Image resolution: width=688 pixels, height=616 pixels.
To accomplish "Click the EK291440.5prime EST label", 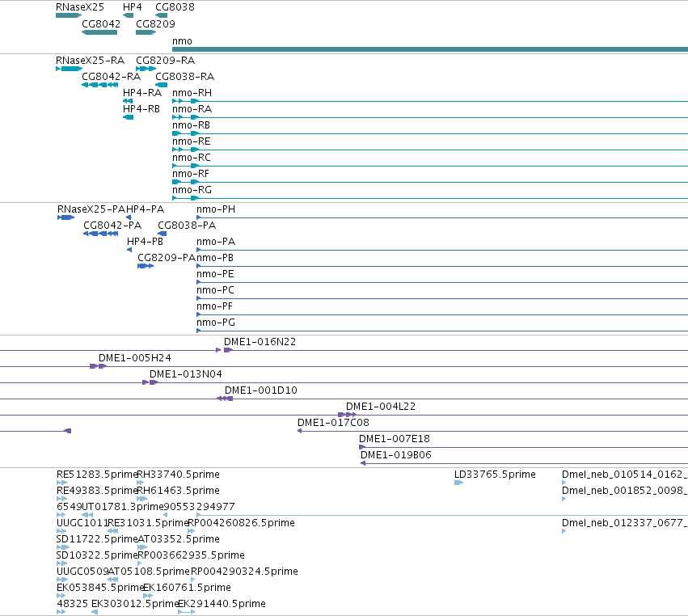I will [x=222, y=605].
